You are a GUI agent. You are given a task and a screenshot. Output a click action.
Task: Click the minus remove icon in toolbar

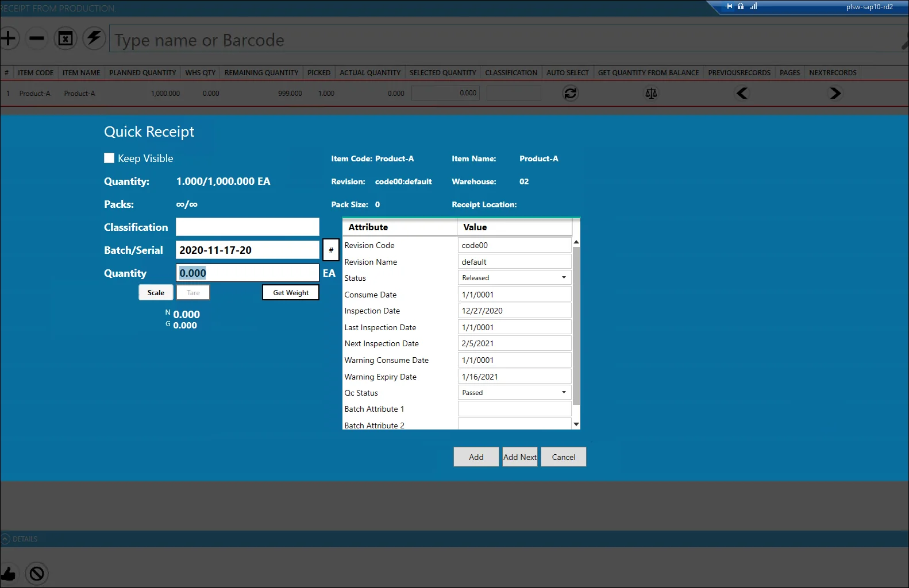37,38
